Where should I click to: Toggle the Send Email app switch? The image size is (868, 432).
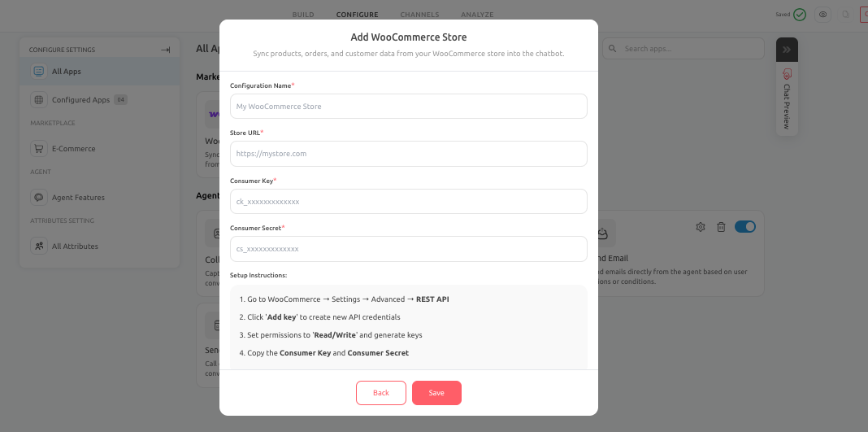point(745,226)
